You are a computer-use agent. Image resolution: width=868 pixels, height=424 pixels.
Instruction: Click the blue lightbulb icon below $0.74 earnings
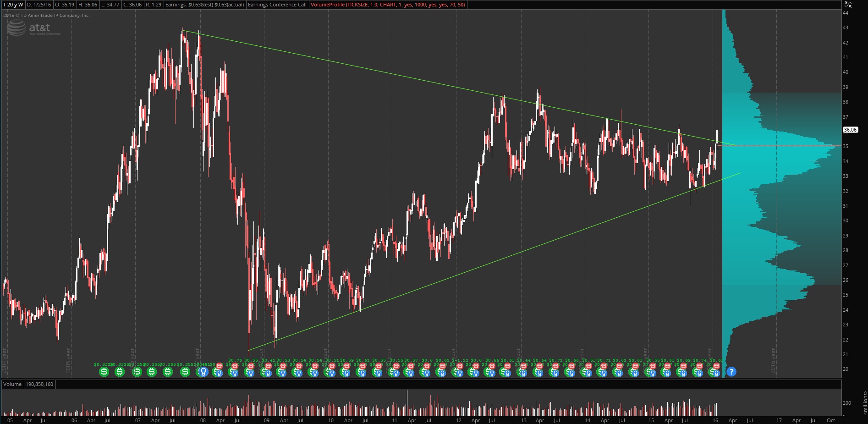click(699, 373)
